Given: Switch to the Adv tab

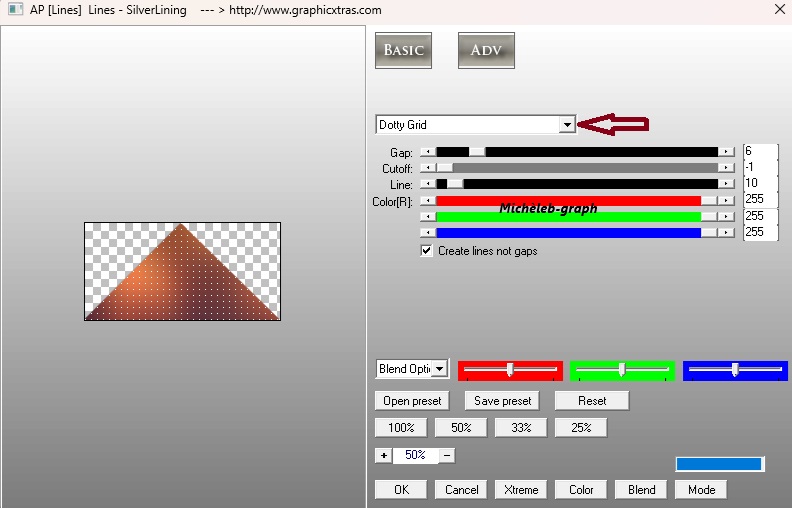Looking at the screenshot, I should point(486,50).
